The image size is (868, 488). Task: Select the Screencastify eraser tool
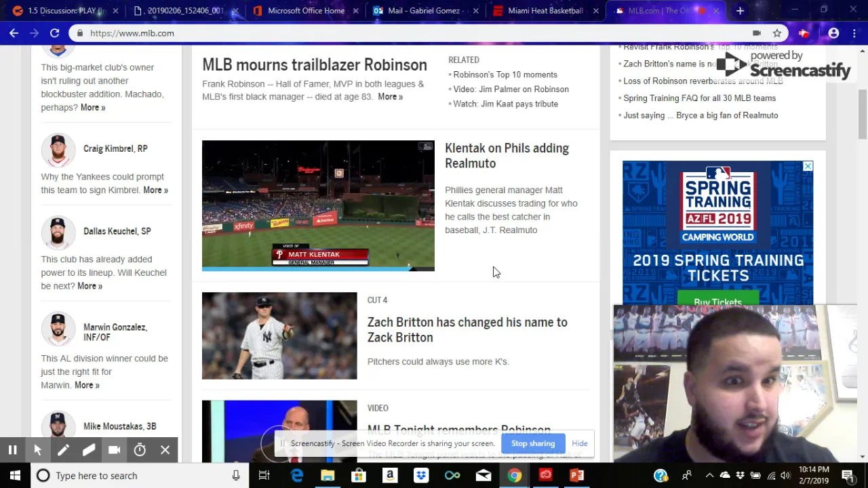(x=89, y=450)
